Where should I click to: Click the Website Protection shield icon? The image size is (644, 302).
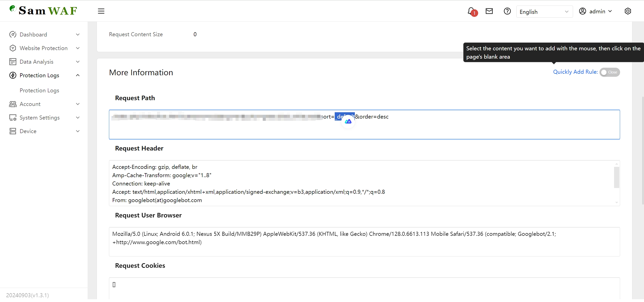13,48
